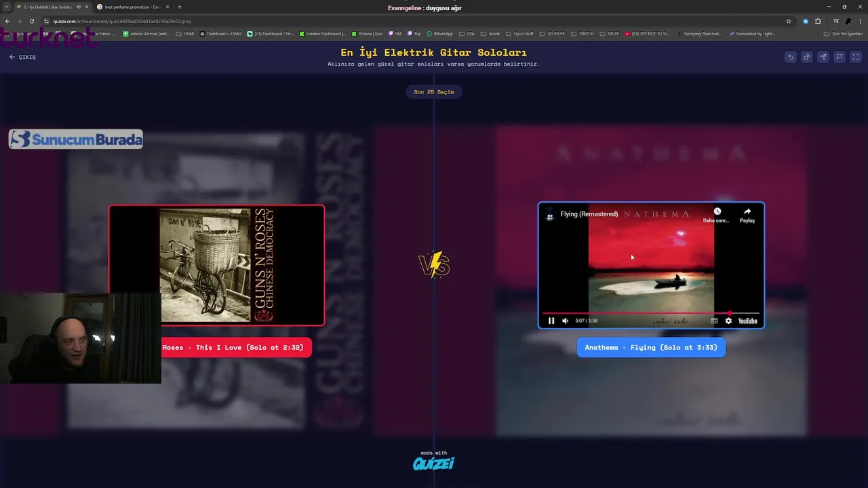Screen dimensions: 868x488
Task: Open the Screenshot by Light... bookmark
Action: coord(752,34)
